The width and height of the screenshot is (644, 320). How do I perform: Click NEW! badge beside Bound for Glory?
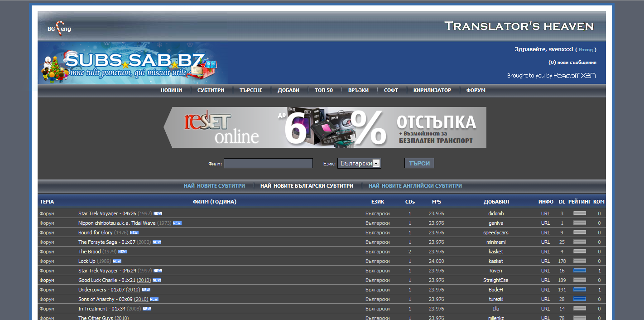pos(134,233)
